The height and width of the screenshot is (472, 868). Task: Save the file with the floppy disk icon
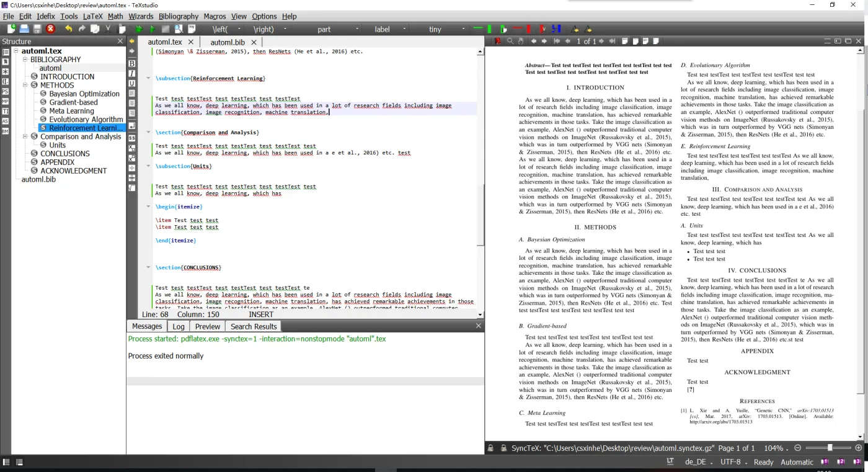[37, 29]
